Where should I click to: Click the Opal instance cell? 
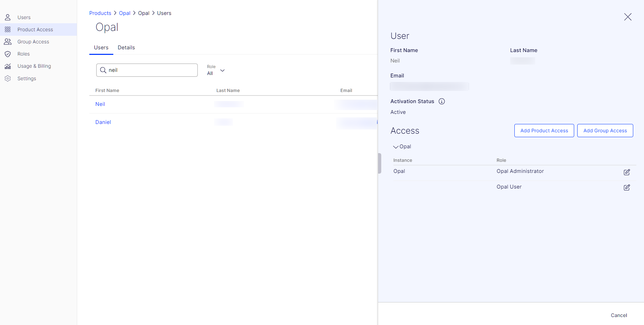pos(399,171)
